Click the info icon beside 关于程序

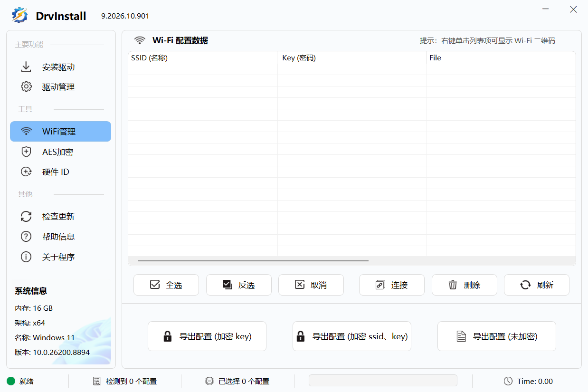tap(26, 257)
